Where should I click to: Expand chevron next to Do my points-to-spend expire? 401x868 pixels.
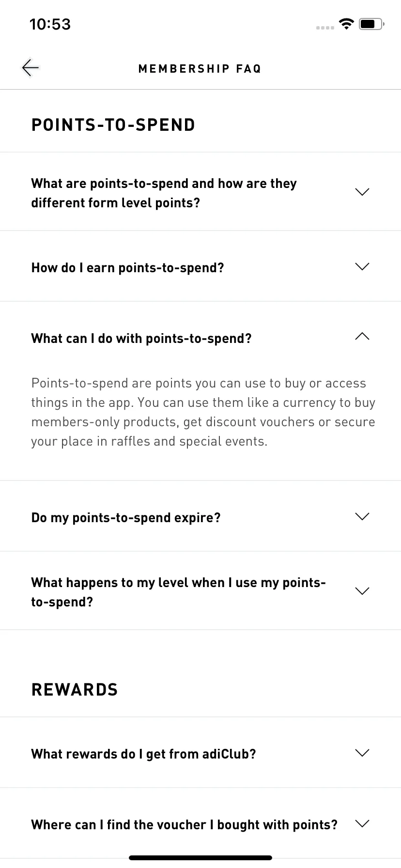click(362, 516)
